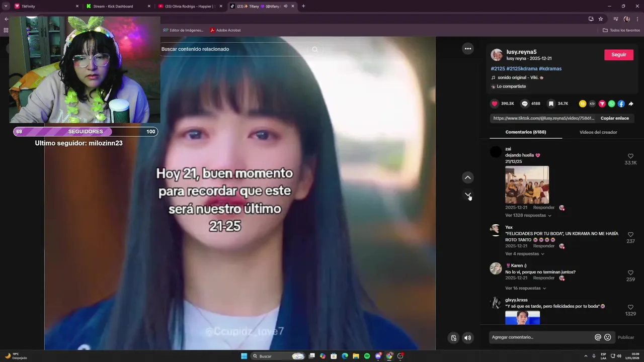Like the video with the heart icon

point(495,104)
